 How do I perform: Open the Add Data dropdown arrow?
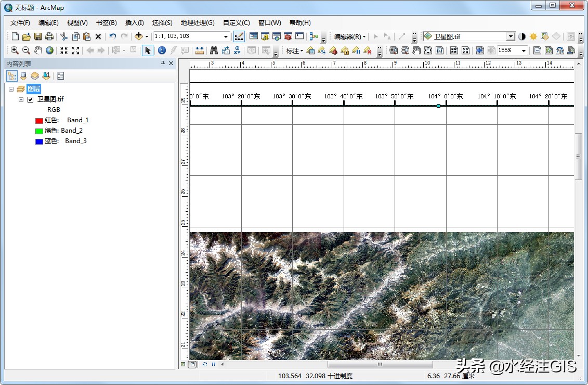tap(147, 36)
